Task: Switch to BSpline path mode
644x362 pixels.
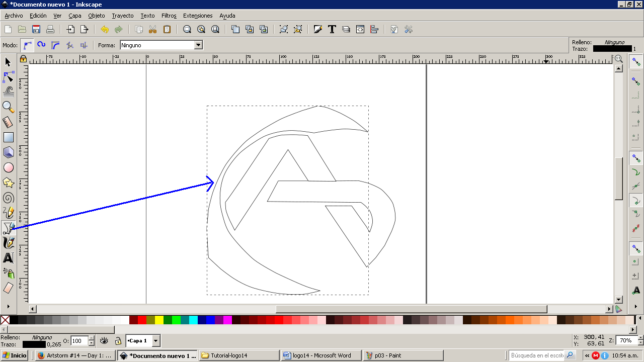Action: click(56, 45)
